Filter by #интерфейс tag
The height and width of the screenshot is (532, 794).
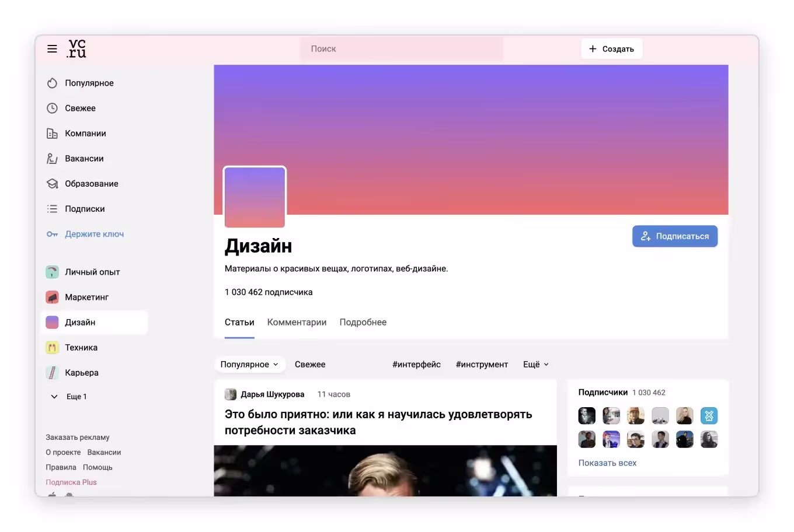point(416,364)
